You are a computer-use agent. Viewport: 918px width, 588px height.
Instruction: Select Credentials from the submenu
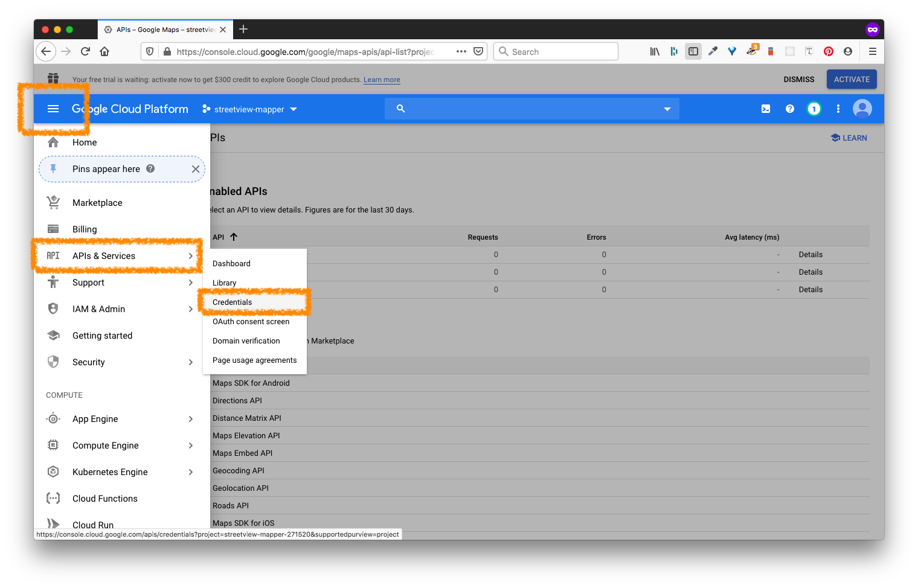233,302
